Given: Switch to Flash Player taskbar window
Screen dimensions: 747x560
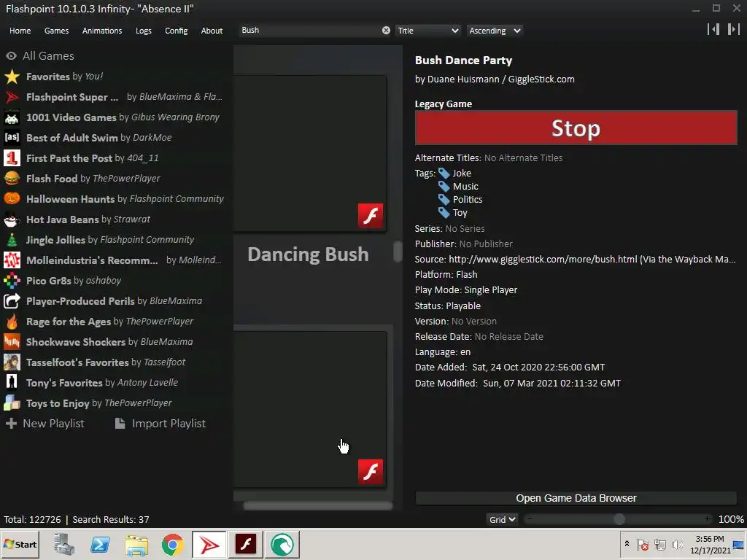Looking at the screenshot, I should coord(246,544).
